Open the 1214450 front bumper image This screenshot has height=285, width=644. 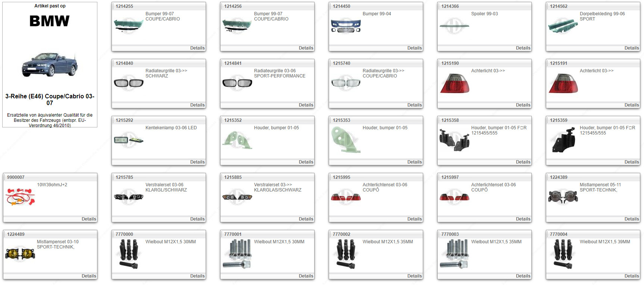tap(346, 26)
